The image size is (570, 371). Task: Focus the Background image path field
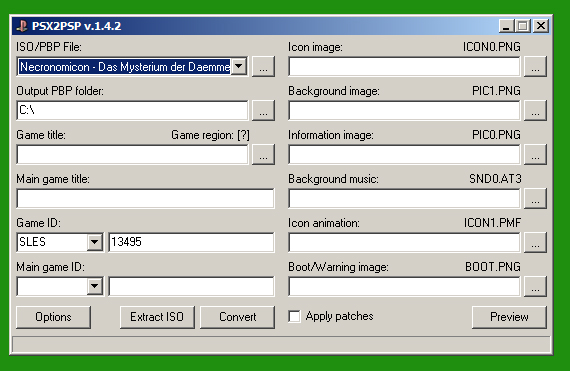point(404,110)
